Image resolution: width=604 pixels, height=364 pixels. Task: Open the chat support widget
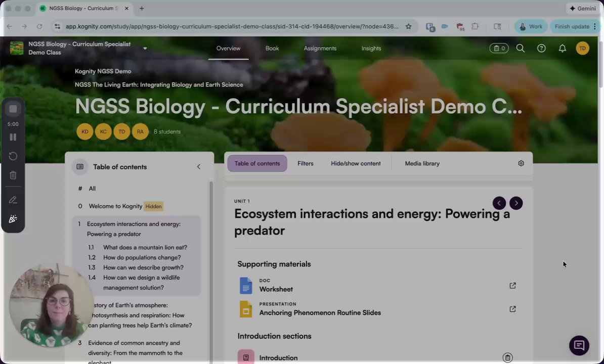point(579,345)
